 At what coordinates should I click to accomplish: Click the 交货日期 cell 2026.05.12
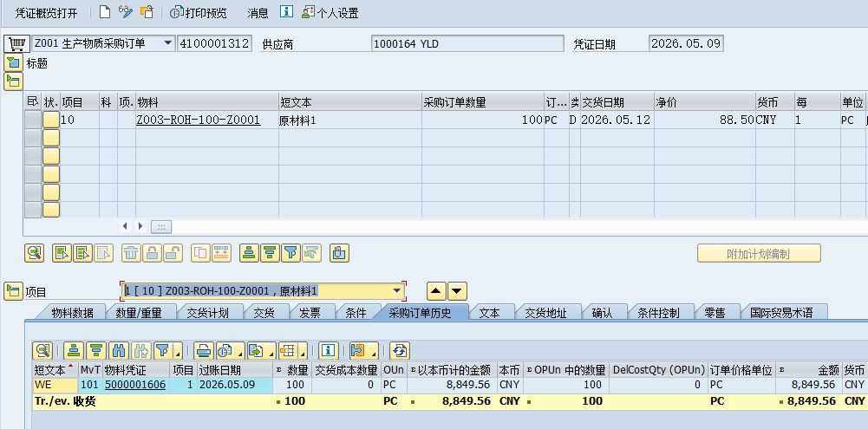(617, 120)
